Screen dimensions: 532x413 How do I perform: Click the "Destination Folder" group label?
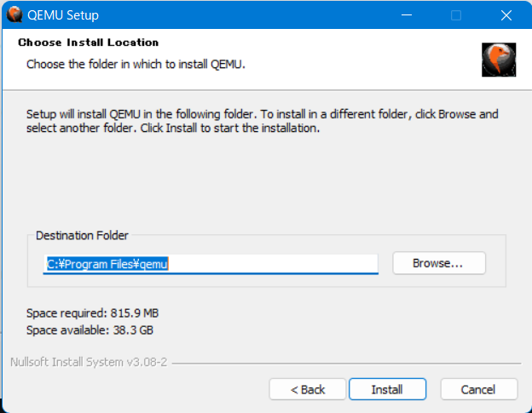[82, 235]
